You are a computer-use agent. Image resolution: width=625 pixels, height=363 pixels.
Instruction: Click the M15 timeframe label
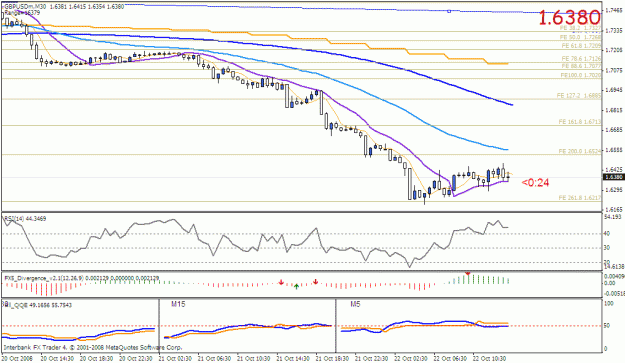coord(178,304)
